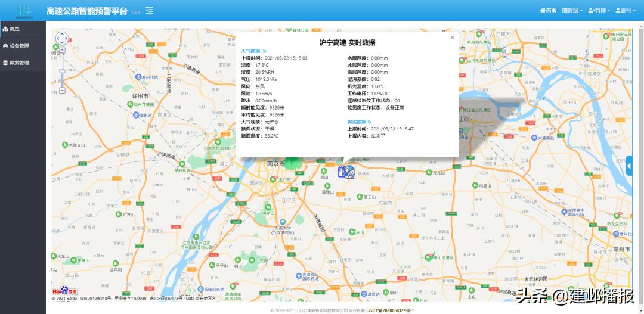Click the 马鞍山东站 station marker
Image resolution: width=644 pixels, height=314 pixels.
pyautogui.click(x=200, y=290)
